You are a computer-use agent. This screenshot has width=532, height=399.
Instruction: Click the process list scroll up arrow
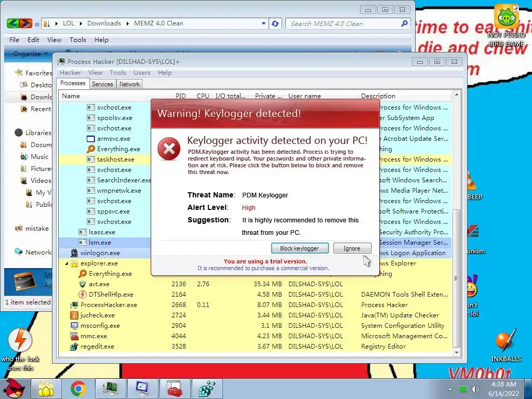457,95
